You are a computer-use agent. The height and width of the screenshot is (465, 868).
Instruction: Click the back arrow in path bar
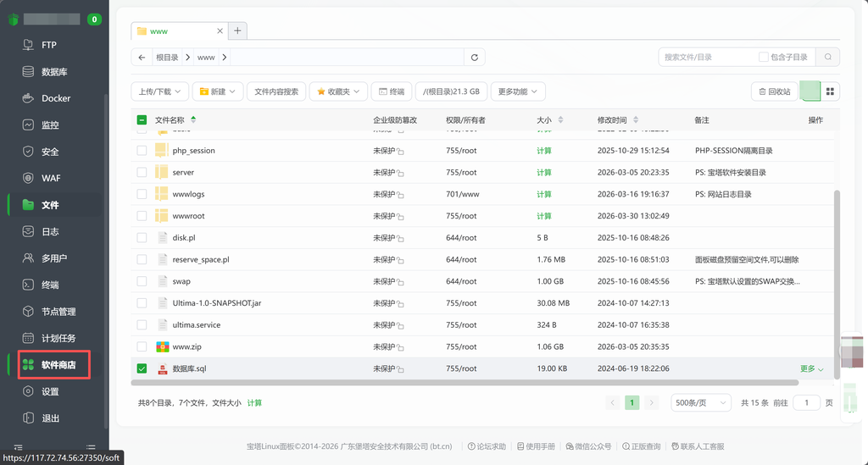pyautogui.click(x=142, y=58)
